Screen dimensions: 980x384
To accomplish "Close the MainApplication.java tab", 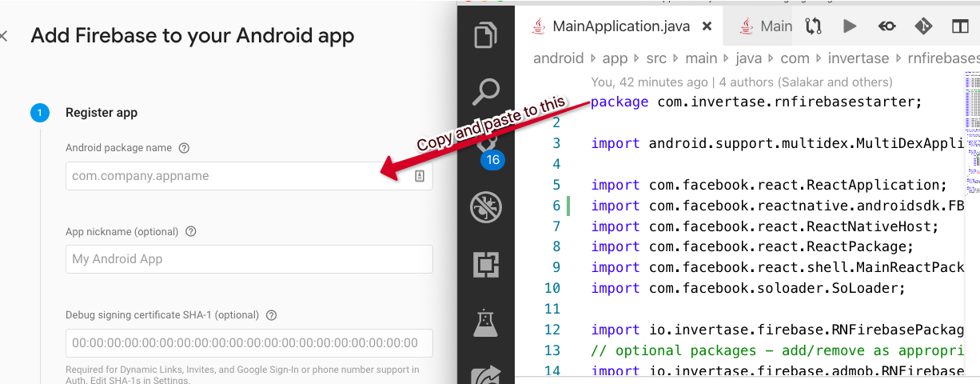I will (707, 26).
